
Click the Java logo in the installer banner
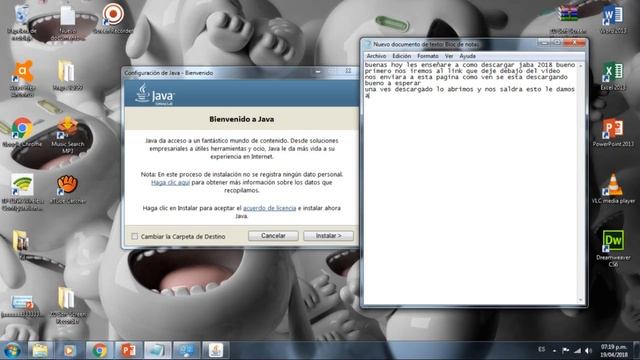coord(154,94)
